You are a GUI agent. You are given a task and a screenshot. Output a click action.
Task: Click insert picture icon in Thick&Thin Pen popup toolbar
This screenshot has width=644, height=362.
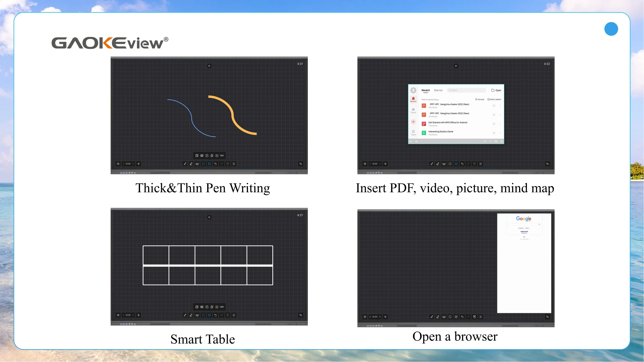tap(197, 156)
